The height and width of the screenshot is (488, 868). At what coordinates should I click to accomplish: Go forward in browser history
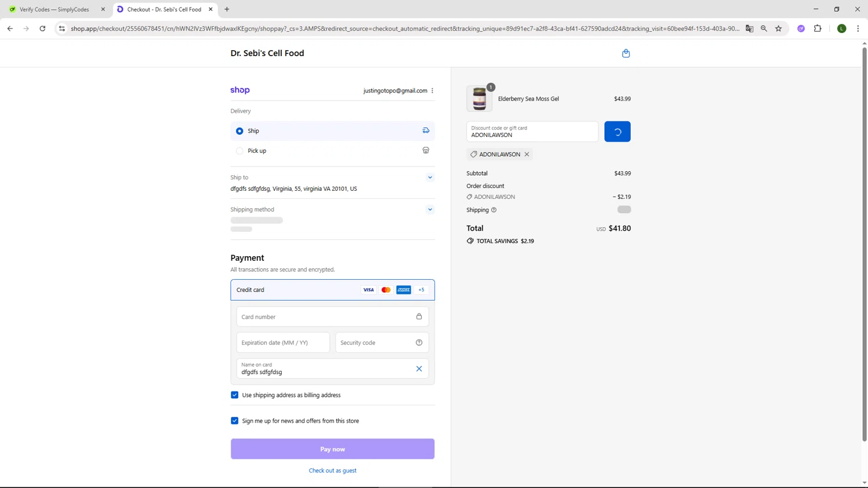tap(26, 28)
